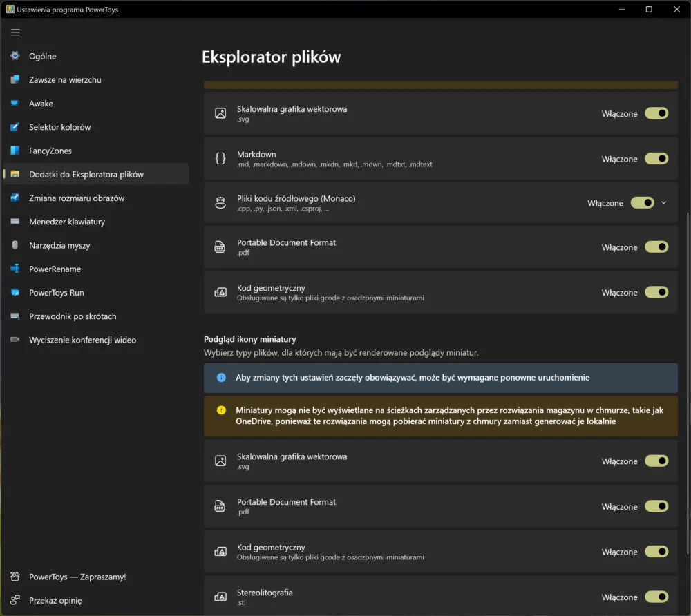
Task: Open Zmiana rozmiaru obrazów page
Action: [96, 198]
